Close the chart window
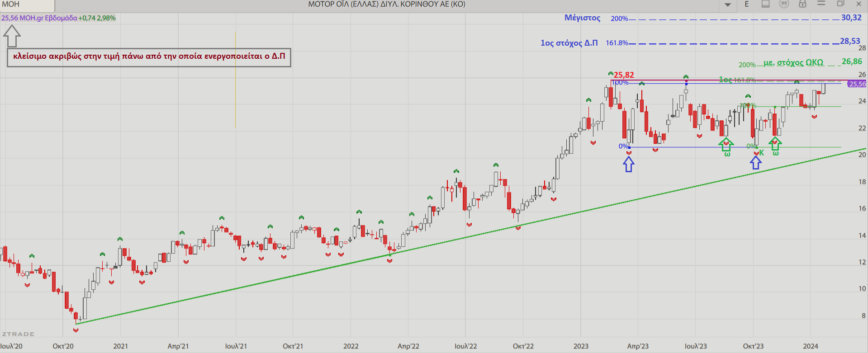Screen dimensions: 868x353 click(859, 4)
